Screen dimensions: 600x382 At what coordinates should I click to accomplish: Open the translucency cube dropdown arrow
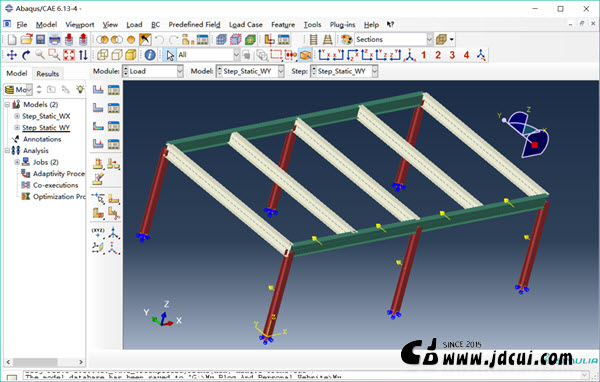click(452, 39)
